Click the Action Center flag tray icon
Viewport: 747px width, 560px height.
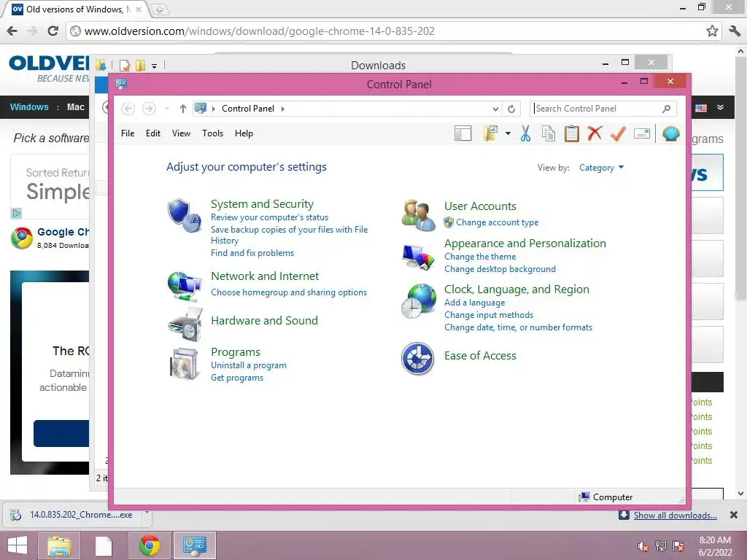point(678,546)
